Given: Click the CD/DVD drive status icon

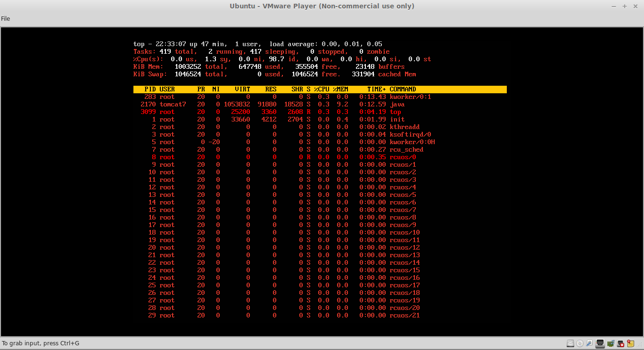Looking at the screenshot, I should (580, 343).
